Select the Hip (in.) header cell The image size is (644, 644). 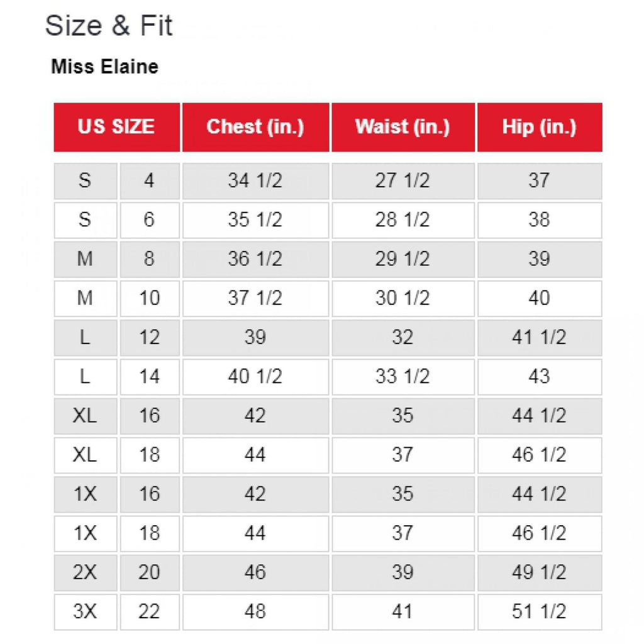[x=539, y=127]
